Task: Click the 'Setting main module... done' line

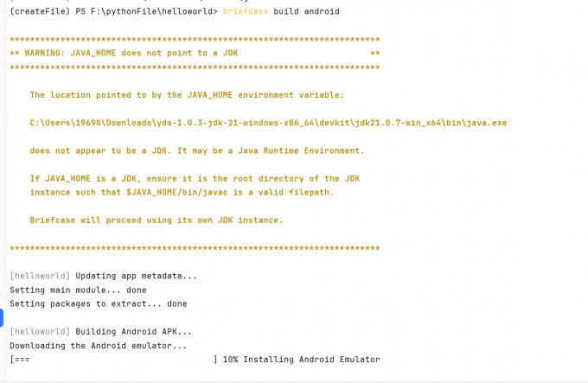Action: (x=78, y=290)
